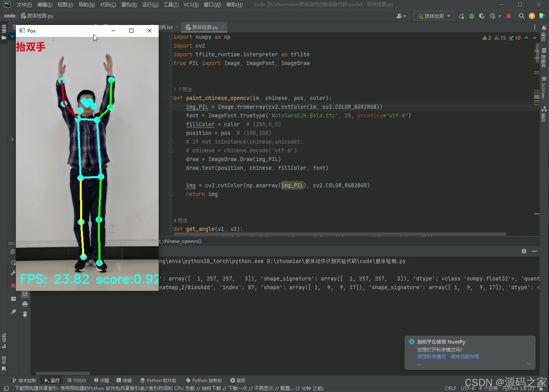549x392 pixels.
Task: Collapse the get_angle function fold marker
Action: click(x=171, y=229)
